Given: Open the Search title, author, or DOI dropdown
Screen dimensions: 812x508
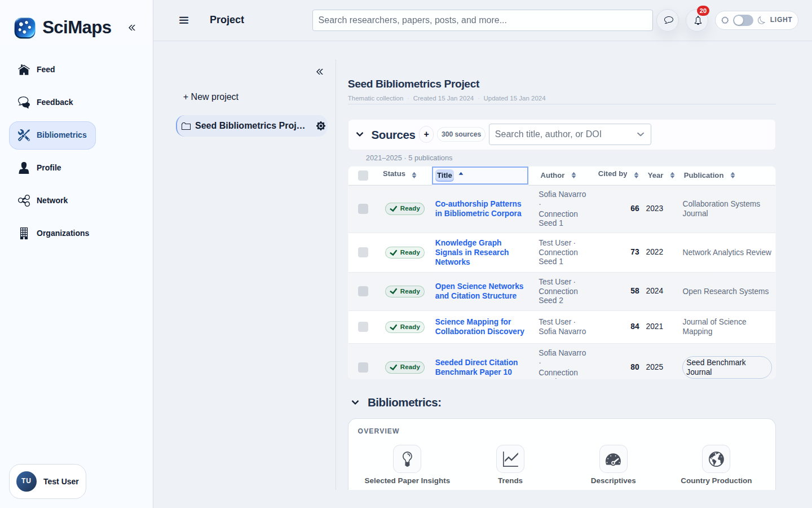Looking at the screenshot, I should tap(570, 134).
